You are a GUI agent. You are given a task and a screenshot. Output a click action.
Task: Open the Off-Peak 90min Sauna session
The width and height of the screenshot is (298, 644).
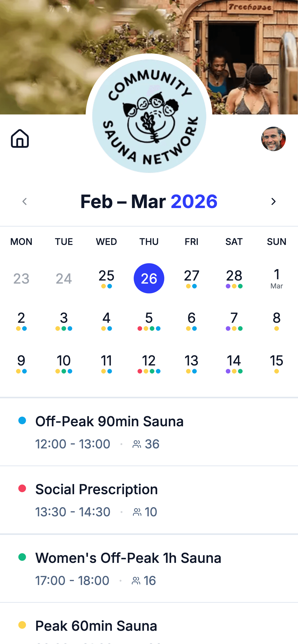tap(110, 421)
